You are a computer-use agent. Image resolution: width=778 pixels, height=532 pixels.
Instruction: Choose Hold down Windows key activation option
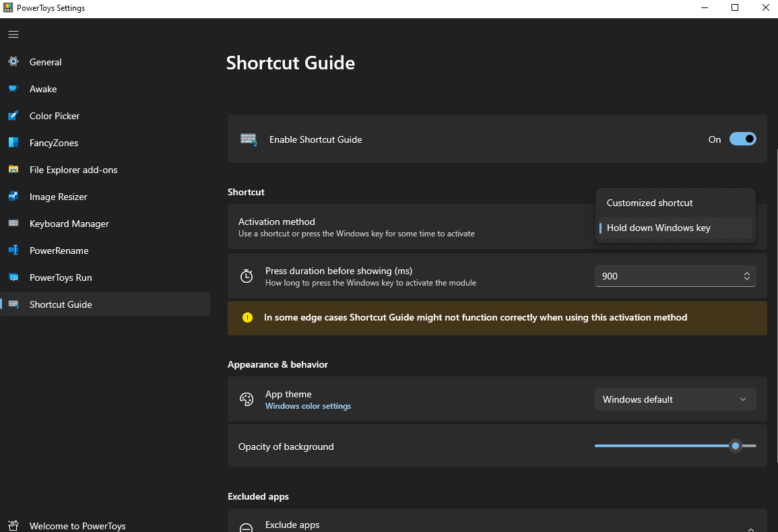[x=658, y=228]
